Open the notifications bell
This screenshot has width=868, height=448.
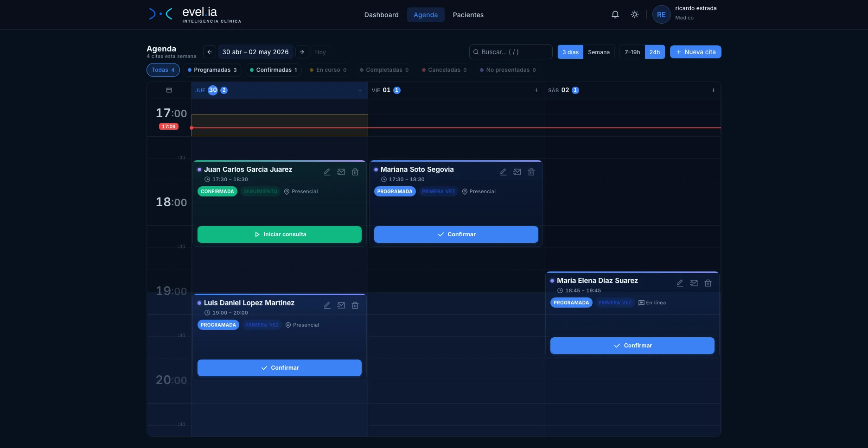pos(615,14)
